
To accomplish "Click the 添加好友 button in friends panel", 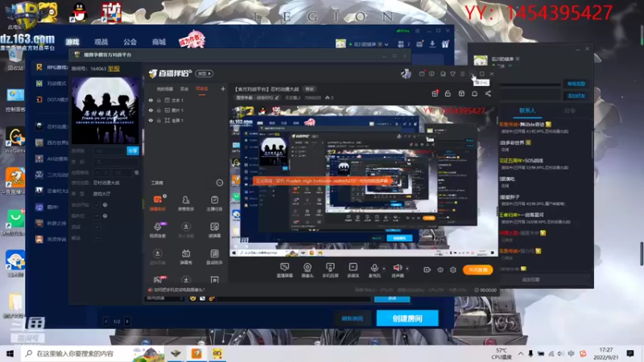I will [576, 96].
